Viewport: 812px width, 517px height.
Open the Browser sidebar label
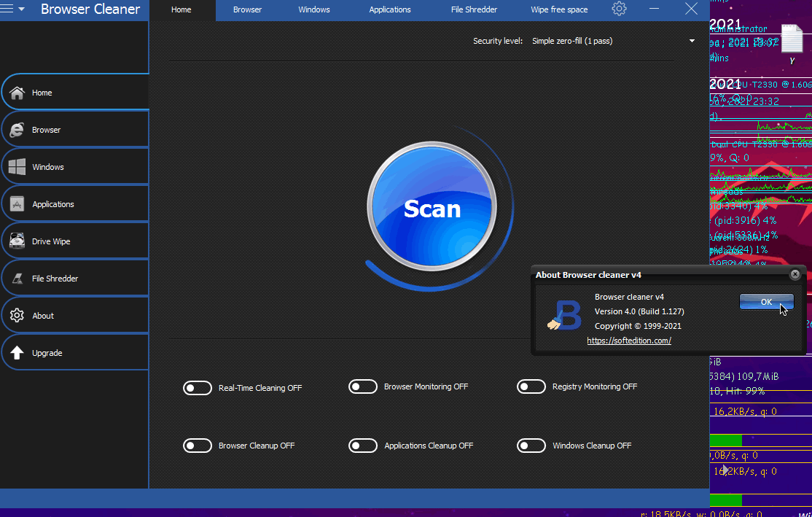(46, 130)
